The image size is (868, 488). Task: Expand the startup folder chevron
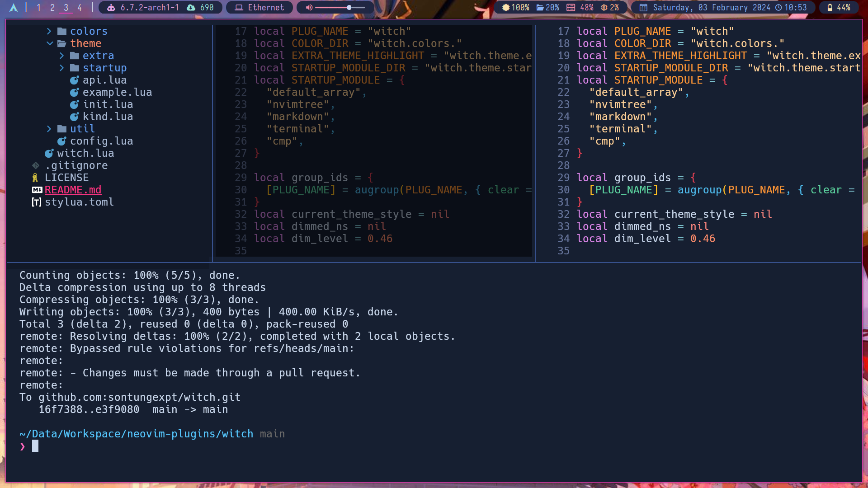[x=61, y=68]
